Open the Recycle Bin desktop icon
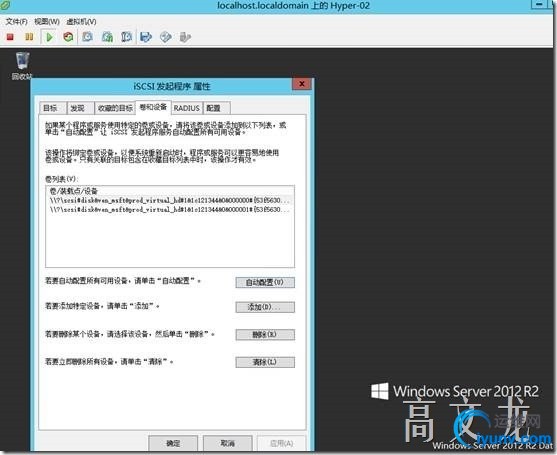557x455 pixels. 22,66
